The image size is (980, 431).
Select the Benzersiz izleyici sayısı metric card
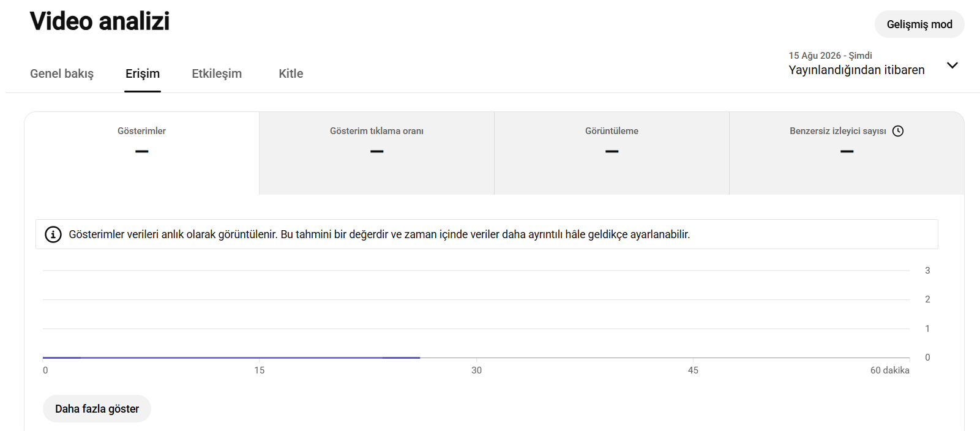[847, 153]
